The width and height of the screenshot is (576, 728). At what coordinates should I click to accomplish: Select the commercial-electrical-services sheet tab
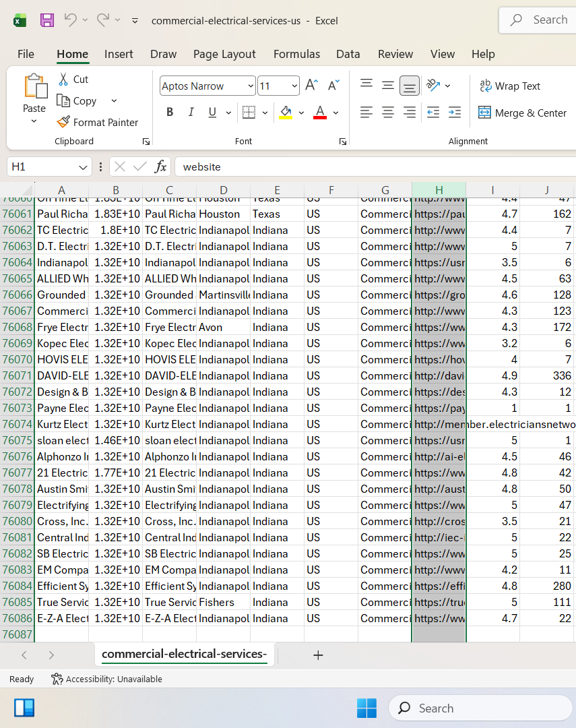click(185, 654)
